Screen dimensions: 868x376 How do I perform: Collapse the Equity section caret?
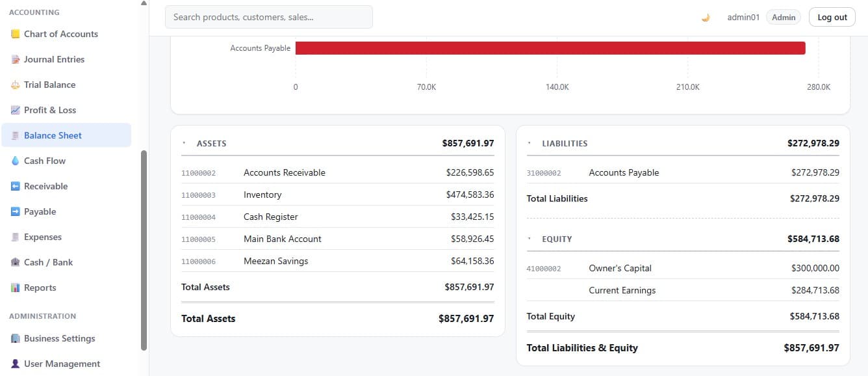click(530, 239)
